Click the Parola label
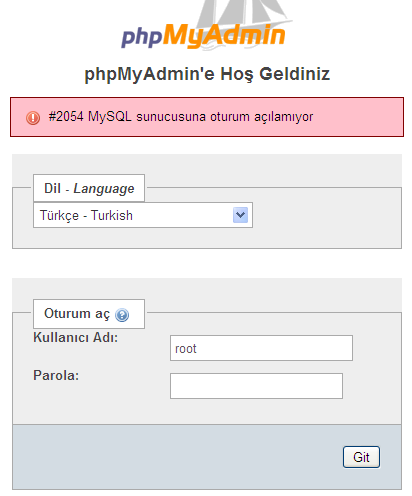The image size is (412, 496). 56,375
